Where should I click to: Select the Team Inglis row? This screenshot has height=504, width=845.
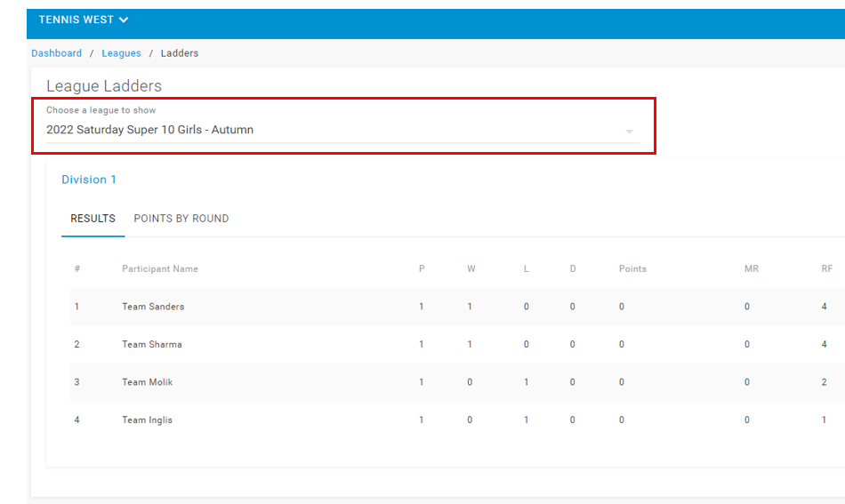(x=457, y=420)
